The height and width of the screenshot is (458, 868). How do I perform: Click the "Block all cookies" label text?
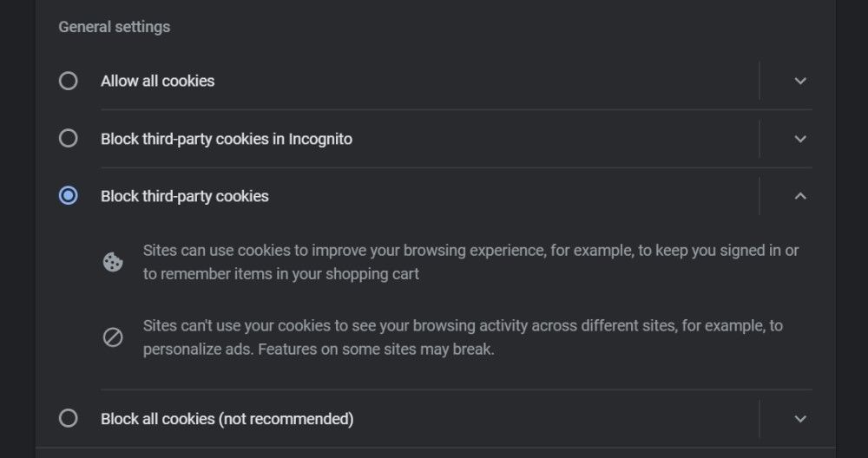pos(157,419)
